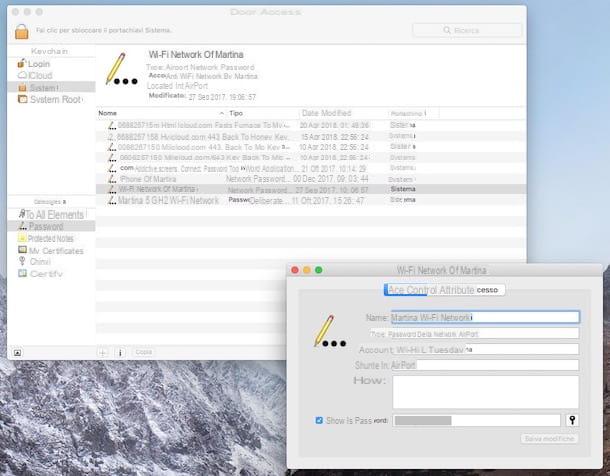Click the Copia button
Screen dimensions: 610x476
click(x=144, y=352)
